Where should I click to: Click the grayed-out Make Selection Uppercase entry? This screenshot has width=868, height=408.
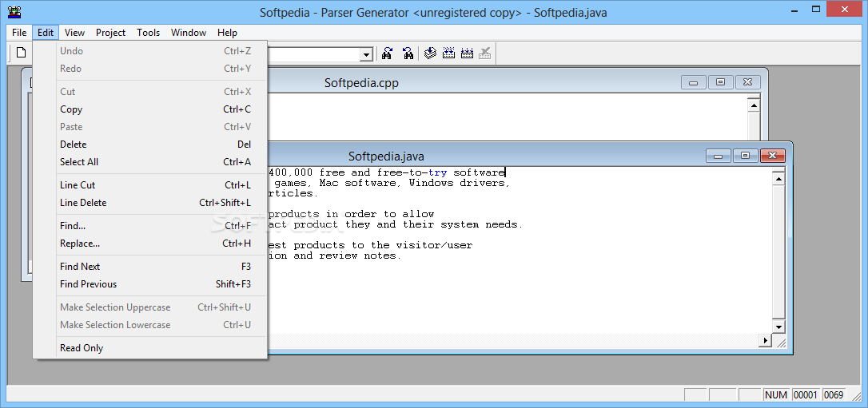(x=150, y=307)
